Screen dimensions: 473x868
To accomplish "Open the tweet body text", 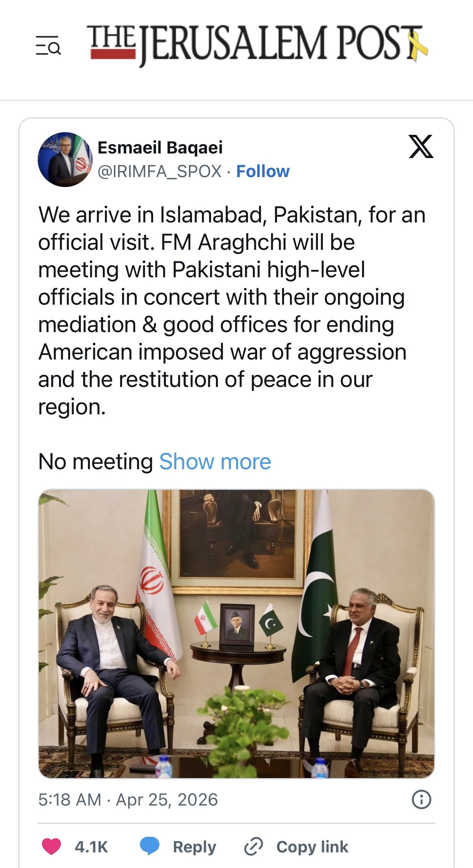I will pos(232,311).
